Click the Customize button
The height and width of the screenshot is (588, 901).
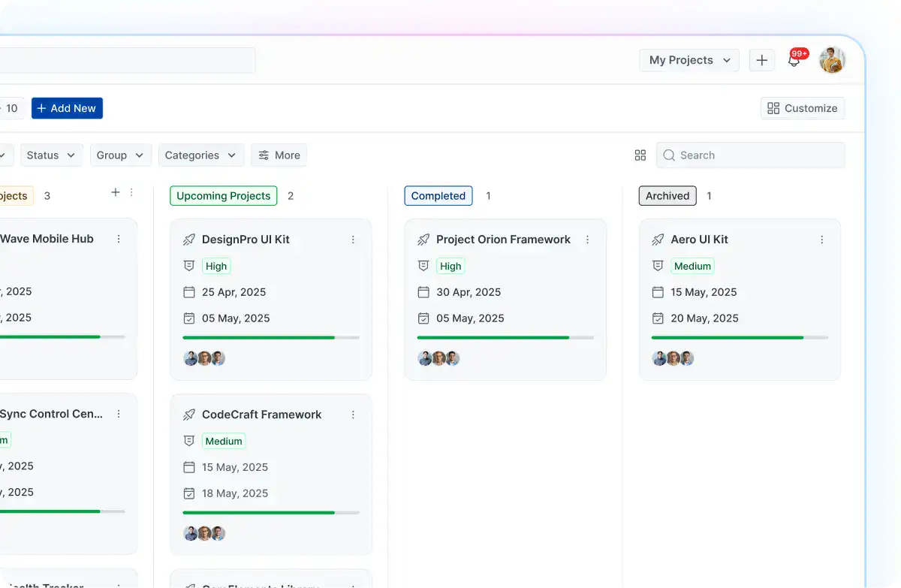[x=803, y=108]
